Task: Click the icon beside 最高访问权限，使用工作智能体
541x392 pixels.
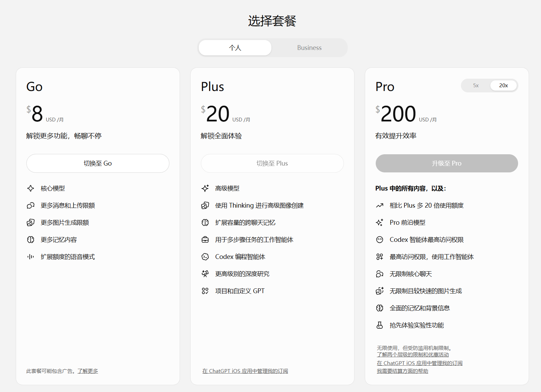Action: point(379,257)
